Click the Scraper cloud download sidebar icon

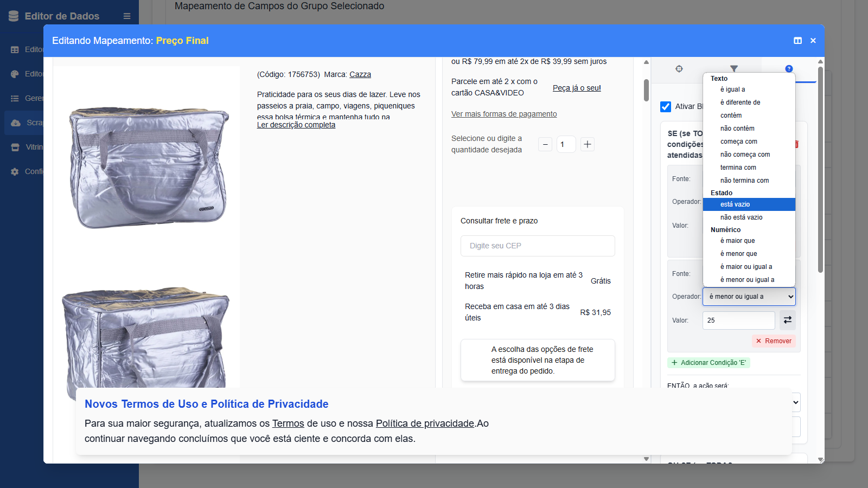tap(16, 123)
